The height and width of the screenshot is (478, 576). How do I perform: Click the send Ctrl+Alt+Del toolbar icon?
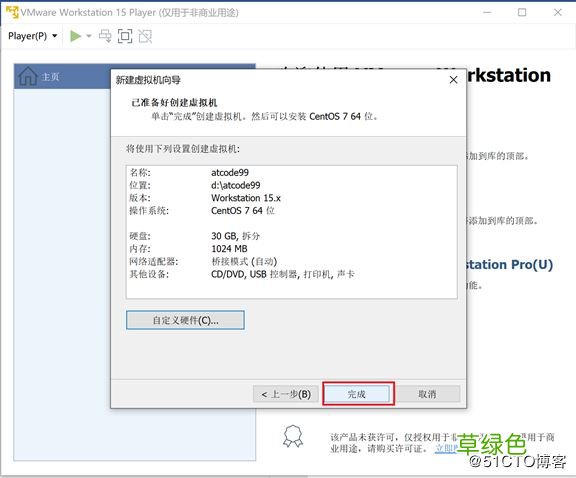tap(105, 36)
